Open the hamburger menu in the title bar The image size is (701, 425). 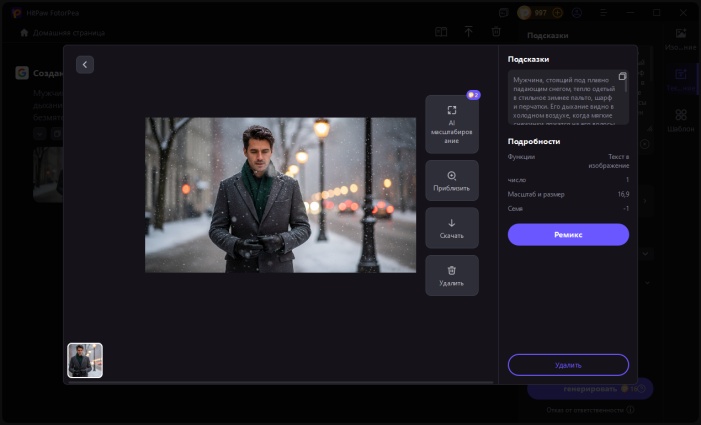tap(604, 13)
